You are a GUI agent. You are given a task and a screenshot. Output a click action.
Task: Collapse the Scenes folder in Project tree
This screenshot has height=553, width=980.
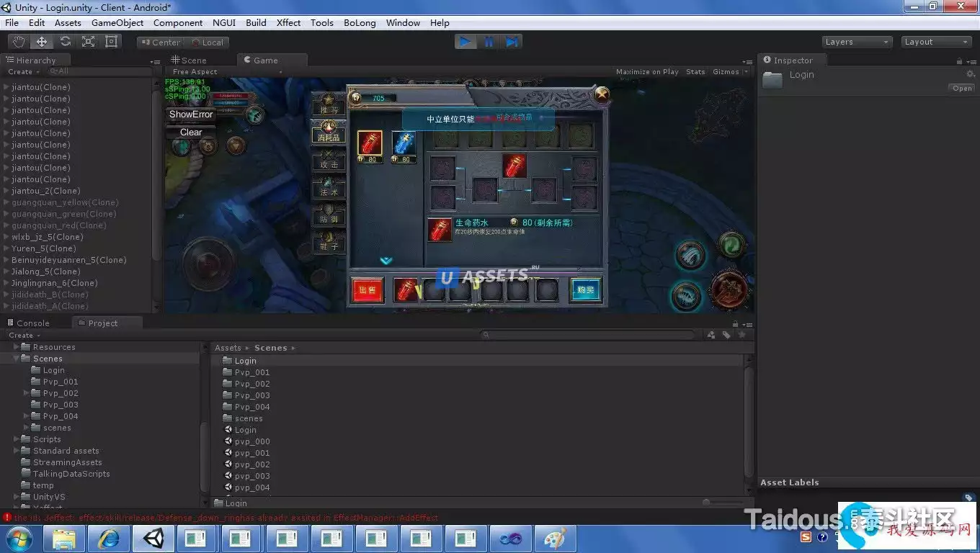[x=17, y=359]
